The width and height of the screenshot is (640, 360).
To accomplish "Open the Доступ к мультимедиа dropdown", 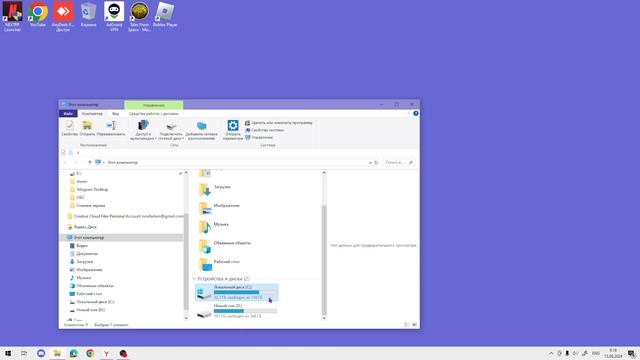I will (x=143, y=130).
